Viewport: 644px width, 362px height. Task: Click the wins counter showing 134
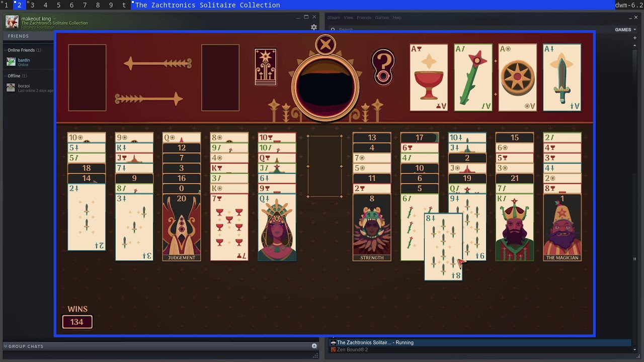coord(77,322)
